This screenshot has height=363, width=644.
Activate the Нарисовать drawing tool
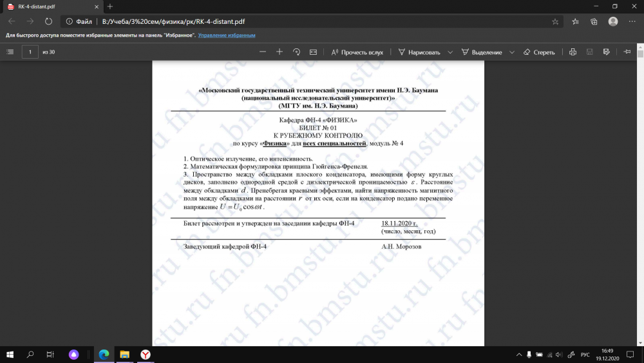pos(419,52)
